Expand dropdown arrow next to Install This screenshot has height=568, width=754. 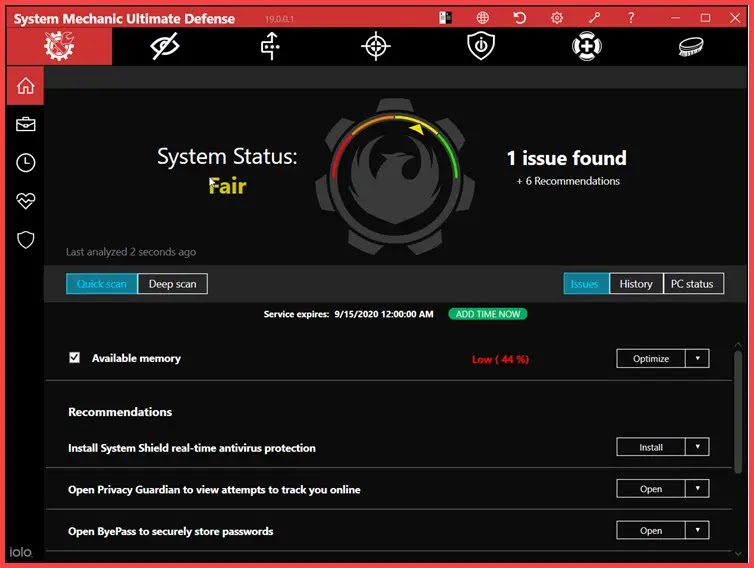[697, 447]
